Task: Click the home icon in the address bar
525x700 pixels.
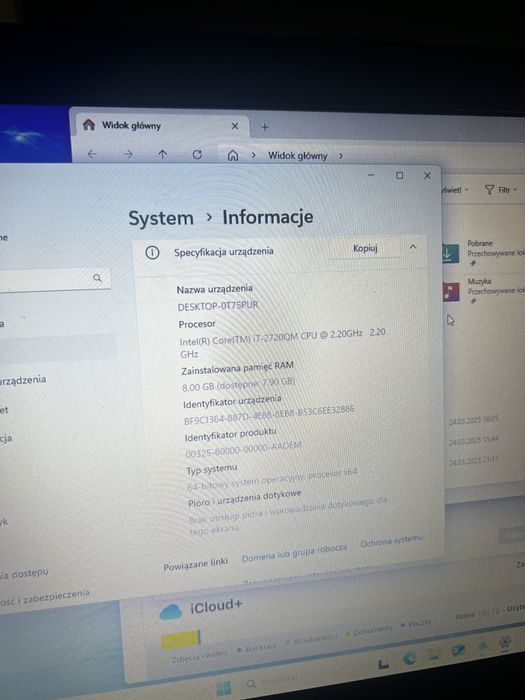Action: [x=233, y=155]
